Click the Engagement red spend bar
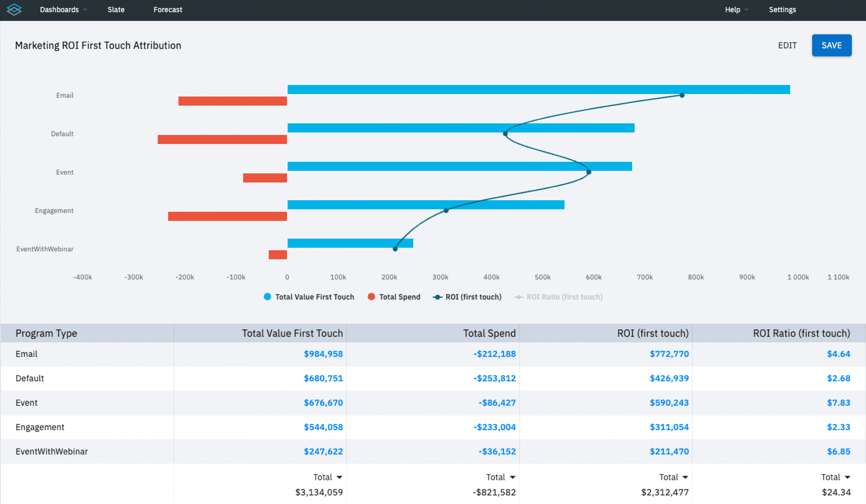 point(228,216)
